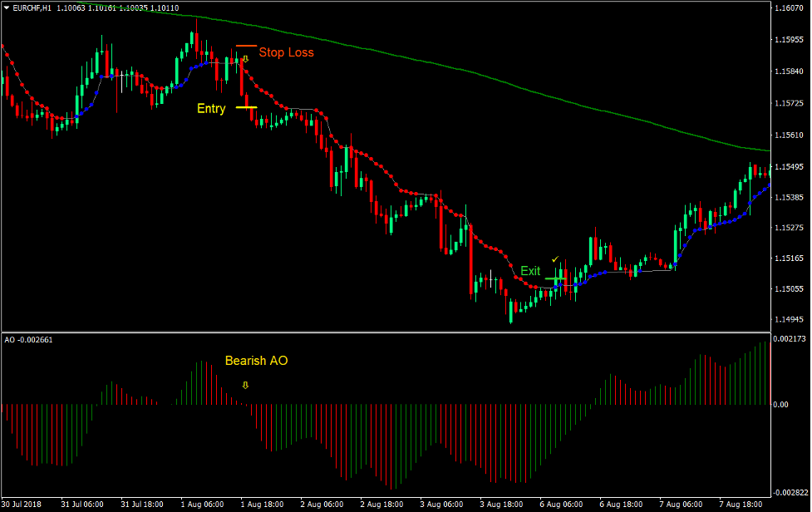Click the green Exit label
The width and height of the screenshot is (812, 512).
pyautogui.click(x=530, y=271)
